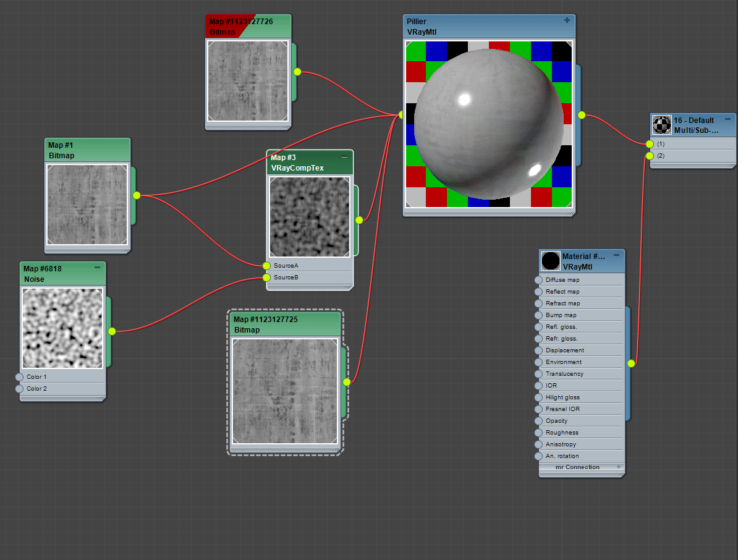Collapse the Map #6818 Noise node
Screen dimensions: 738x560
click(98, 267)
